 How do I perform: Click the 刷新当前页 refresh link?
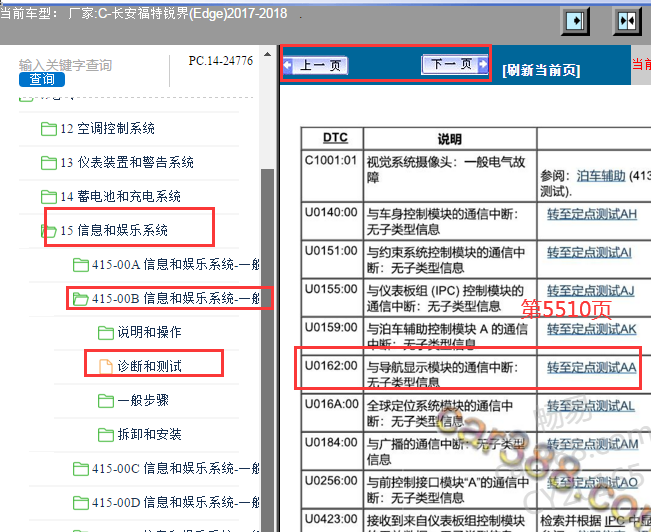point(541,70)
